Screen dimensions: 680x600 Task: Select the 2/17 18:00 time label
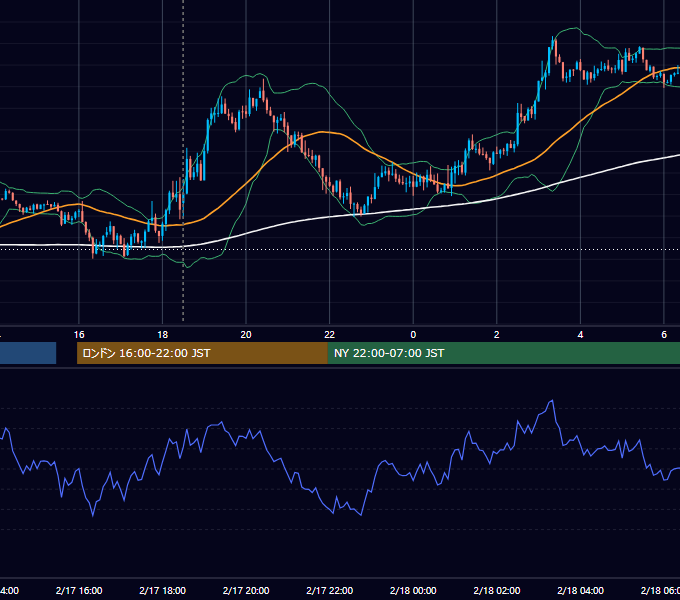point(163,590)
